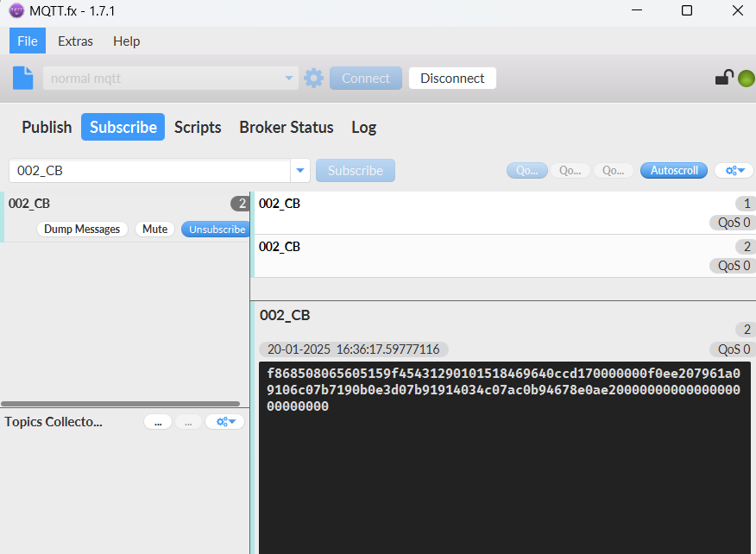Viewport: 756px width, 554px height.
Task: Open the File menu
Action: coord(28,41)
